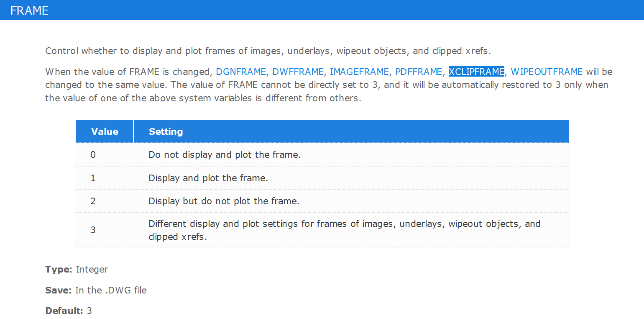Click the Value column header
The image size is (644, 319).
pyautogui.click(x=105, y=131)
